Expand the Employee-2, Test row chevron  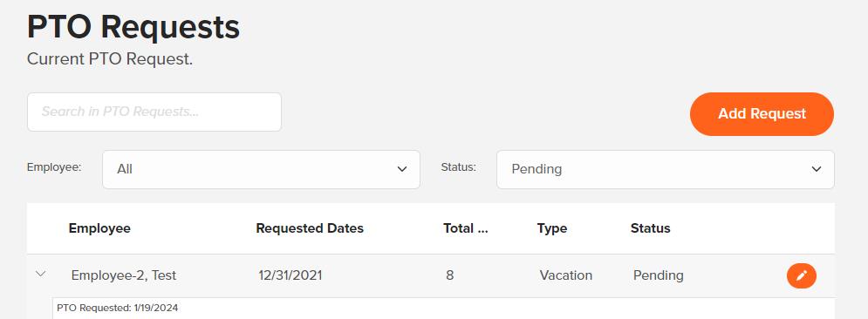point(40,274)
